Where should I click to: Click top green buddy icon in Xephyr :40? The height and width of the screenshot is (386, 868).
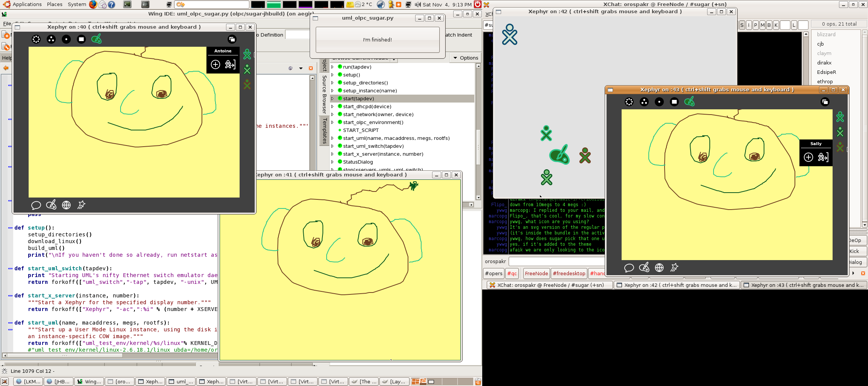(x=247, y=54)
